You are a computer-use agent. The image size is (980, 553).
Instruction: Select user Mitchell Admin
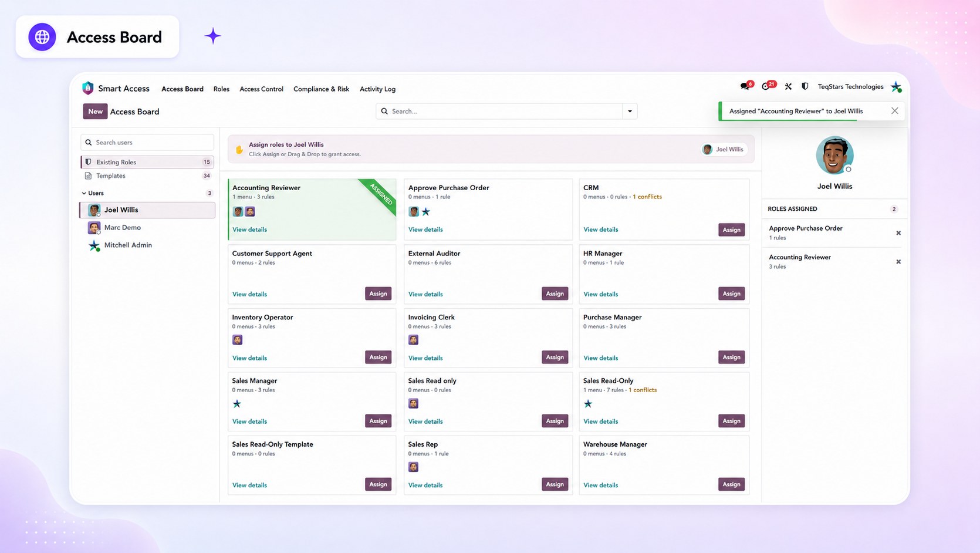point(147,245)
